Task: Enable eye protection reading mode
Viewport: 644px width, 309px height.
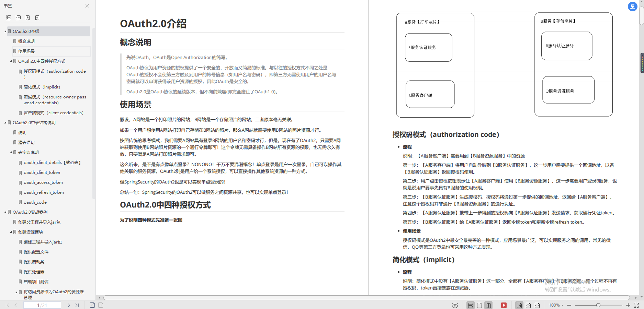Action: pyautogui.click(x=455, y=305)
